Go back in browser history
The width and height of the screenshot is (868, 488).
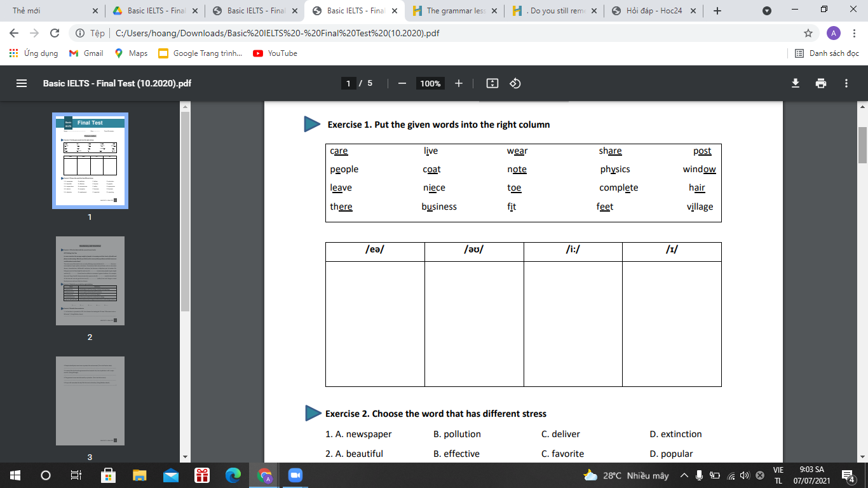(x=14, y=33)
